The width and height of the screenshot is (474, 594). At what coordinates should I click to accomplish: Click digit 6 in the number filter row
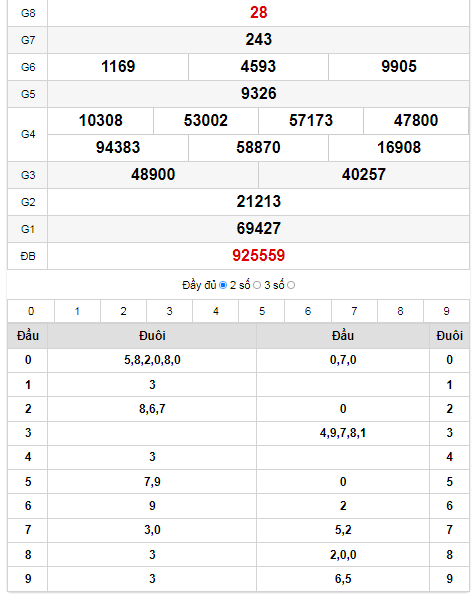coord(308,311)
